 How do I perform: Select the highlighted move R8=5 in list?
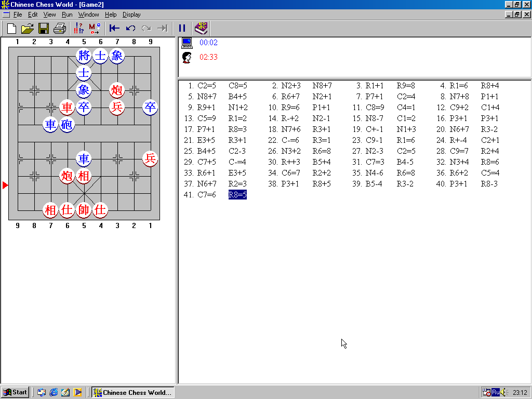tap(237, 195)
